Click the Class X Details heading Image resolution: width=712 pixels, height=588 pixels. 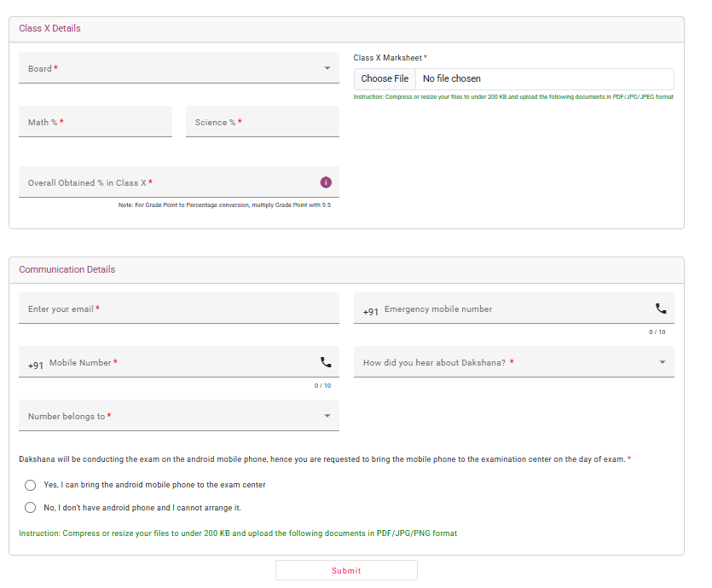tap(50, 28)
